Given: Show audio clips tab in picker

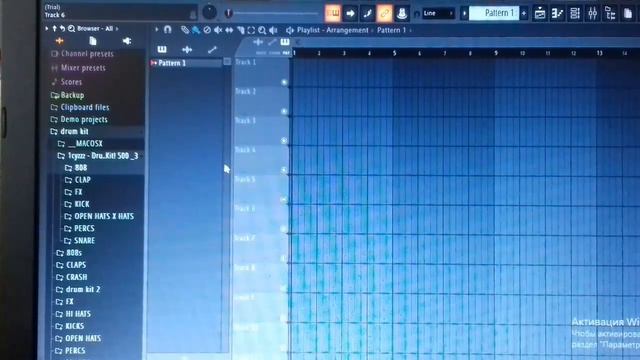Looking at the screenshot, I should [x=187, y=49].
